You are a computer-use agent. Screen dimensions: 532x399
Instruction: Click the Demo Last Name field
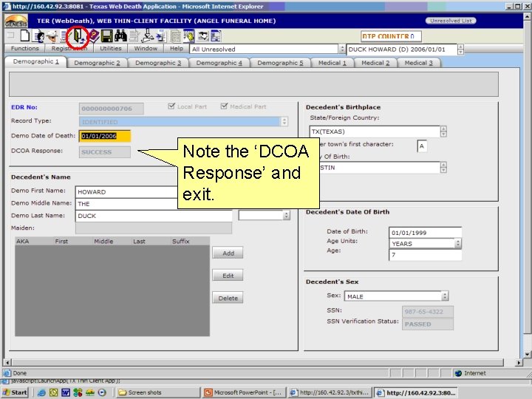[x=154, y=216]
